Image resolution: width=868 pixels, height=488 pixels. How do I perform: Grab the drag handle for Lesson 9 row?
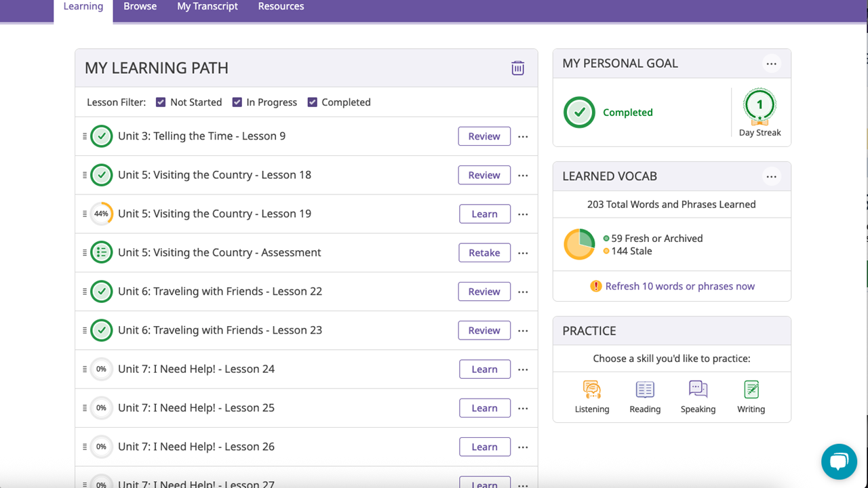tap(85, 136)
